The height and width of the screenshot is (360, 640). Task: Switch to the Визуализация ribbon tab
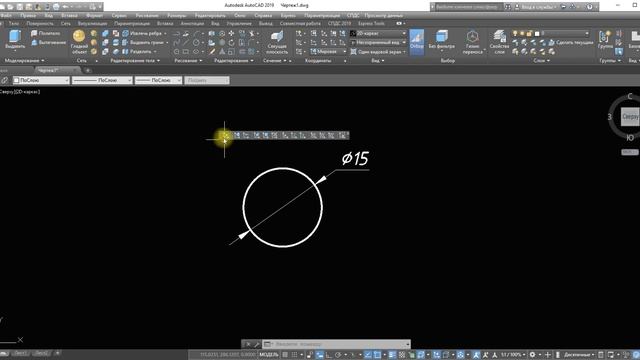click(93, 24)
